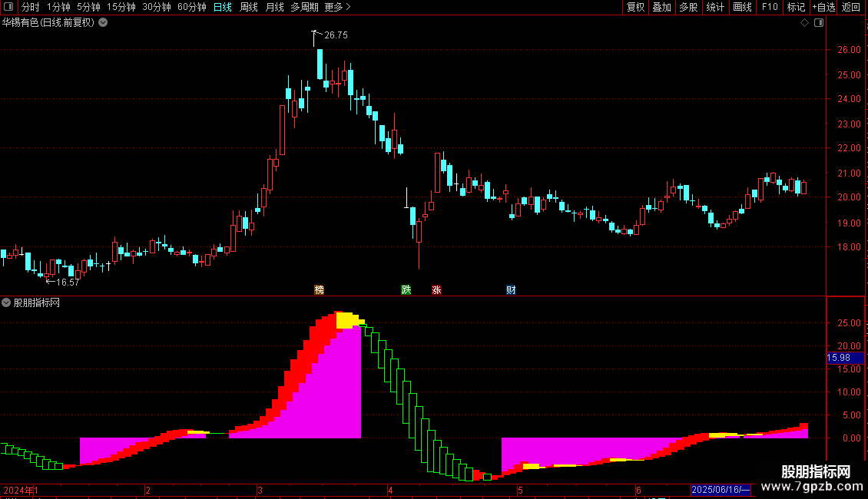Click month 2 marker on time axis
This screenshot has width=868, height=499.
pos(147,490)
